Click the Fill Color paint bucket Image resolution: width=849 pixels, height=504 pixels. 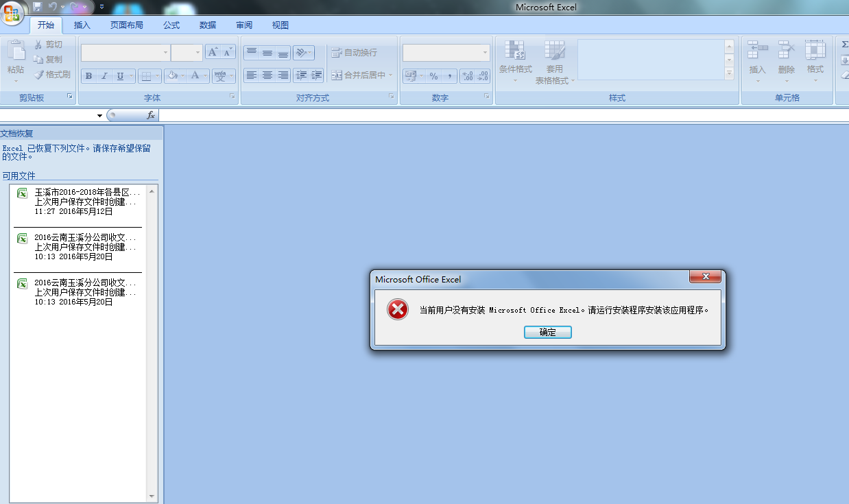(172, 76)
